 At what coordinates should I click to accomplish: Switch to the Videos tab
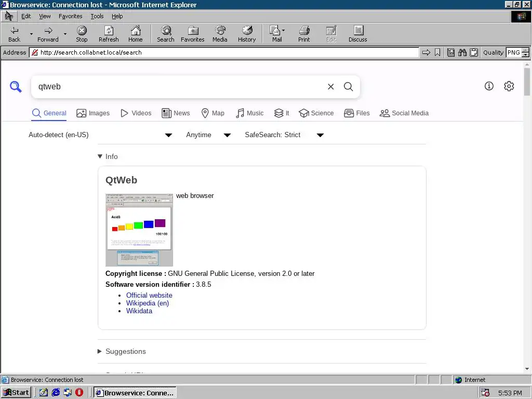(x=136, y=113)
